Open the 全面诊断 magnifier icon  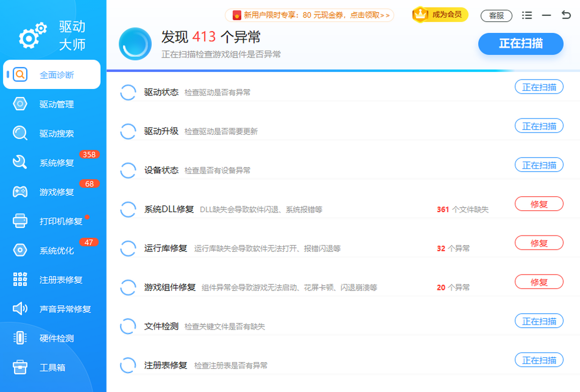point(20,75)
